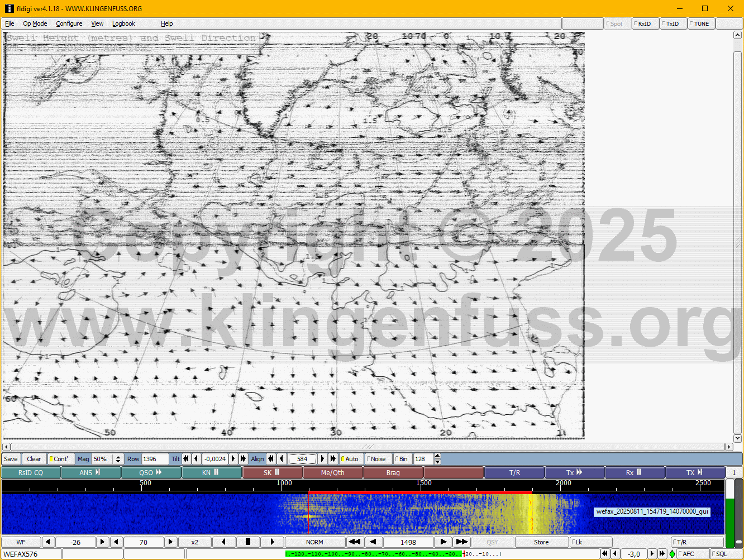This screenshot has width=744, height=560.
Task: Click the WEFAX576 mode selector in status bar
Action: click(x=31, y=554)
